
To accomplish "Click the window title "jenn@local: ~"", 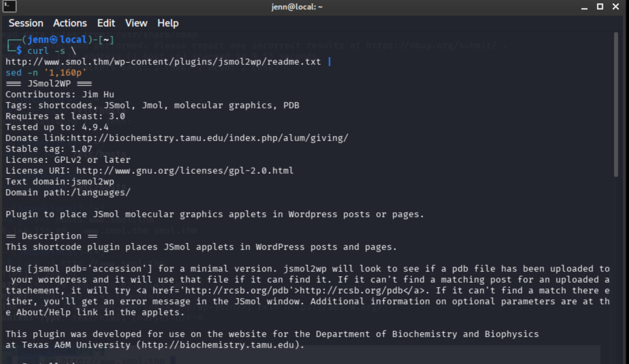I will click(297, 7).
